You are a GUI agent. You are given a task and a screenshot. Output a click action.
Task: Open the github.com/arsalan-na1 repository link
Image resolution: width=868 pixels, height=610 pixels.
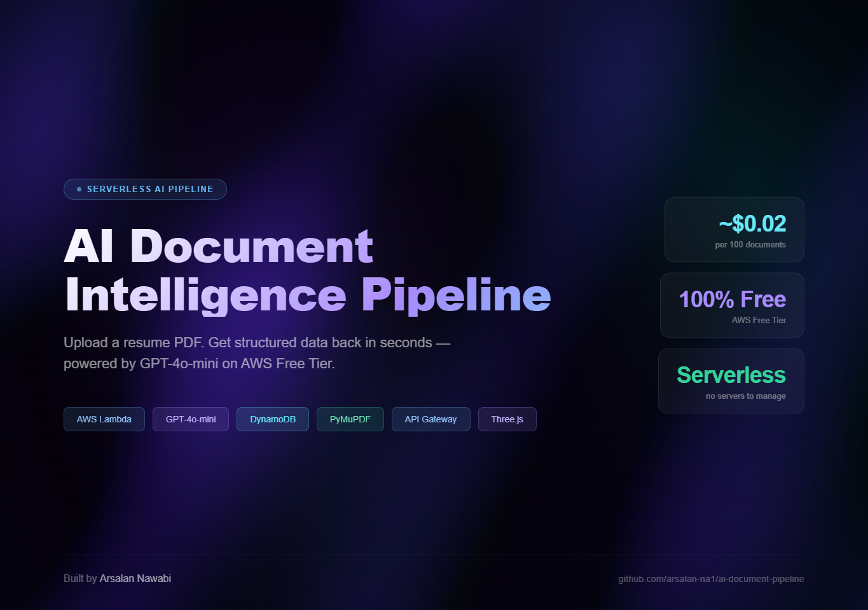711,579
